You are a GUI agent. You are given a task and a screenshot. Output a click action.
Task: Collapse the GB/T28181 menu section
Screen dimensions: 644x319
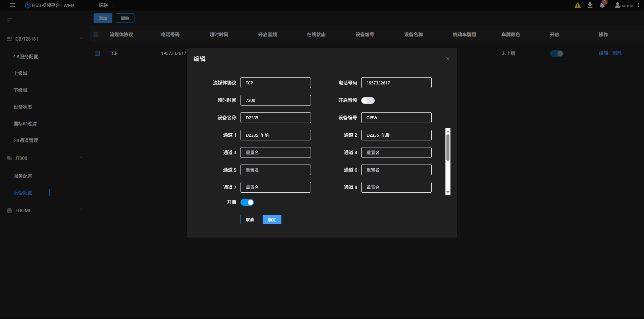point(81,39)
